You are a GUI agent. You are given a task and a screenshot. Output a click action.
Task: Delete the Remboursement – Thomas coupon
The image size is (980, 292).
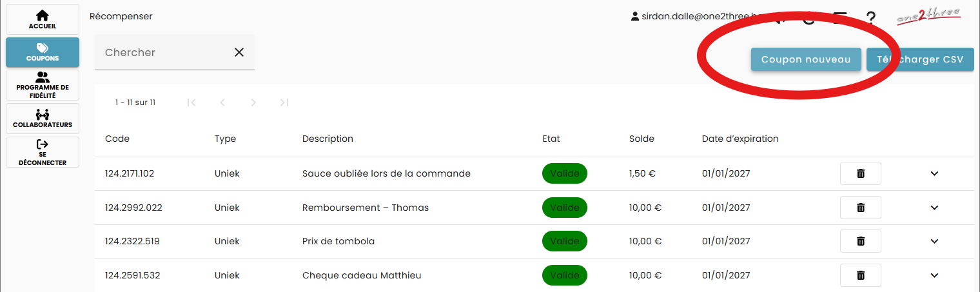860,208
